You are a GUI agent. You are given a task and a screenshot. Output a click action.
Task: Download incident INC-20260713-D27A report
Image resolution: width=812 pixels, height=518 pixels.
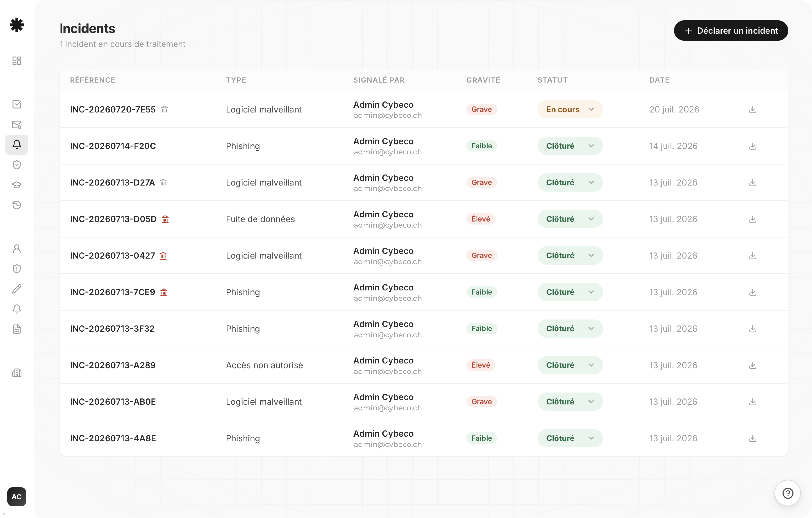pos(753,182)
